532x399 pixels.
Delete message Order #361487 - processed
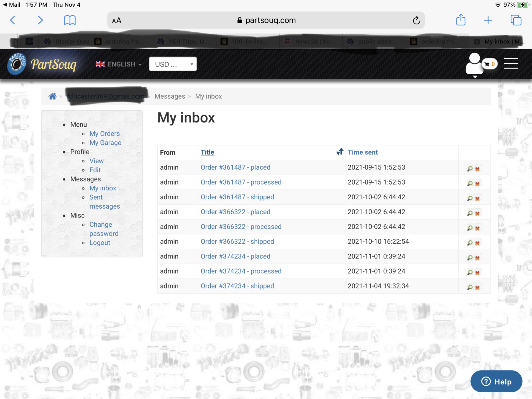point(477,184)
